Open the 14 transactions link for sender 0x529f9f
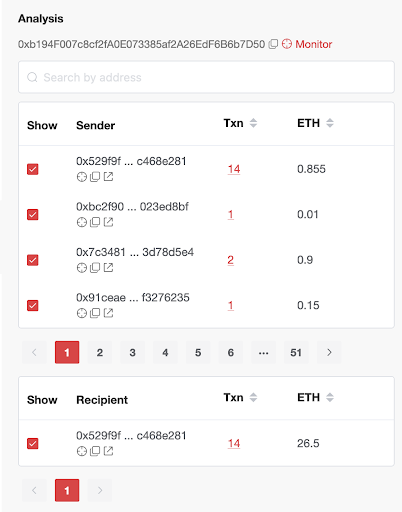 (234, 169)
